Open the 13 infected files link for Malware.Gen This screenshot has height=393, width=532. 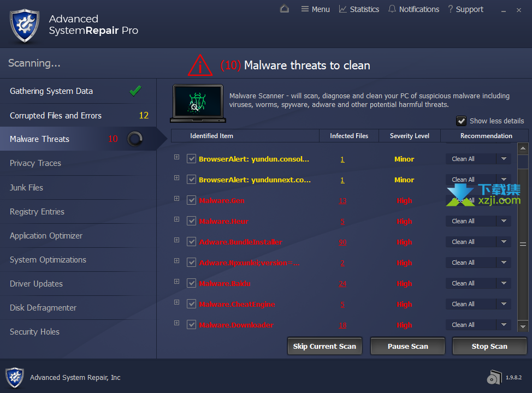point(342,201)
